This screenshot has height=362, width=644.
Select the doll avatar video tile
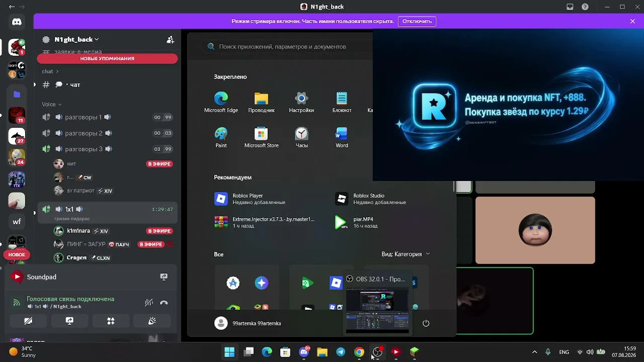coord(535,230)
